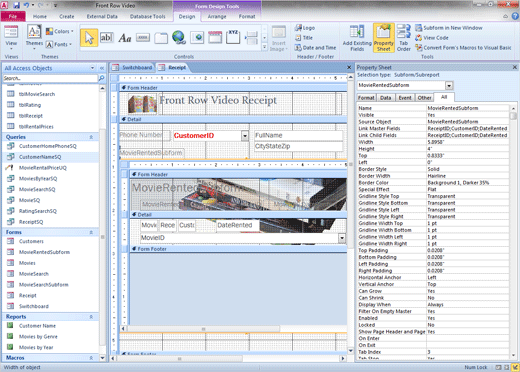Open the Data tab in Property Sheet
Screen dimensions: 520x372
click(x=385, y=98)
